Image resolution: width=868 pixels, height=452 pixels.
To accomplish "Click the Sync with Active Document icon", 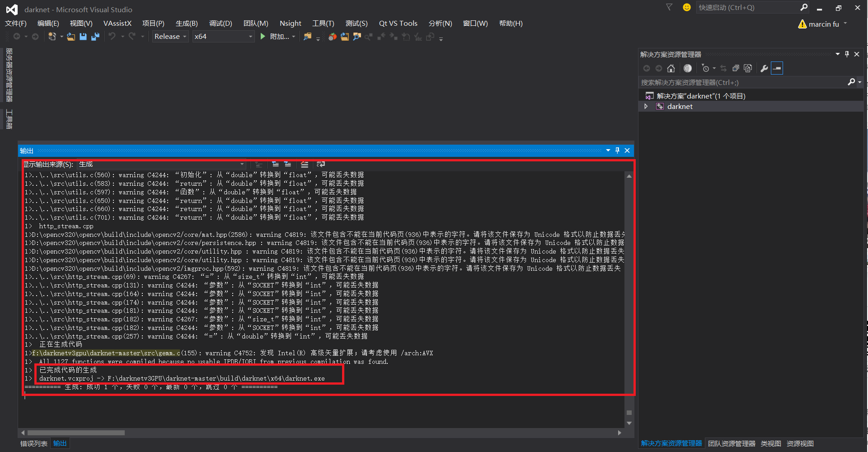I will coord(723,68).
